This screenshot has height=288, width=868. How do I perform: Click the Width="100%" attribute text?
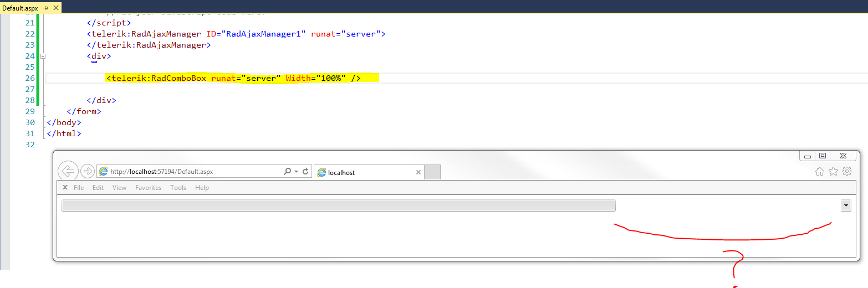tap(316, 78)
